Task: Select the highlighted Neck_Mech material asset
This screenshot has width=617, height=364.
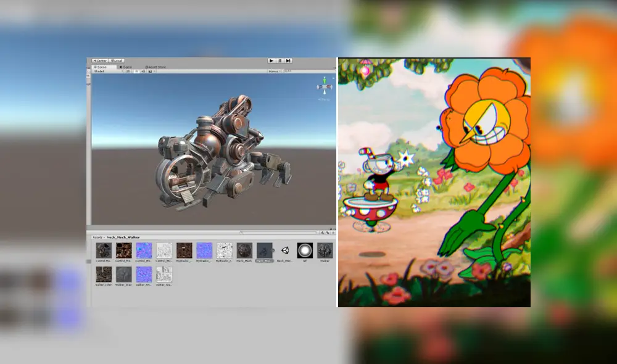Action: click(x=263, y=250)
